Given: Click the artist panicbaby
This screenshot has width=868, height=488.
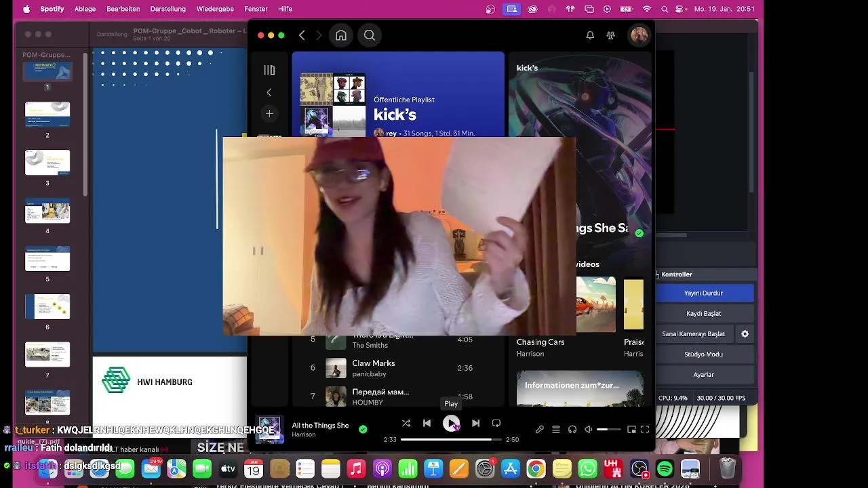Looking at the screenshot, I should 369,373.
